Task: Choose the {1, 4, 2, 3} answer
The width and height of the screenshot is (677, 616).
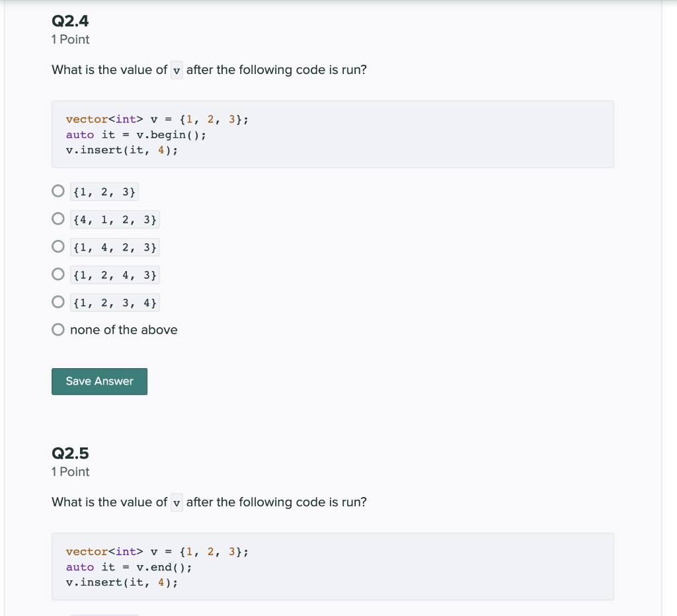Action: pos(58,247)
